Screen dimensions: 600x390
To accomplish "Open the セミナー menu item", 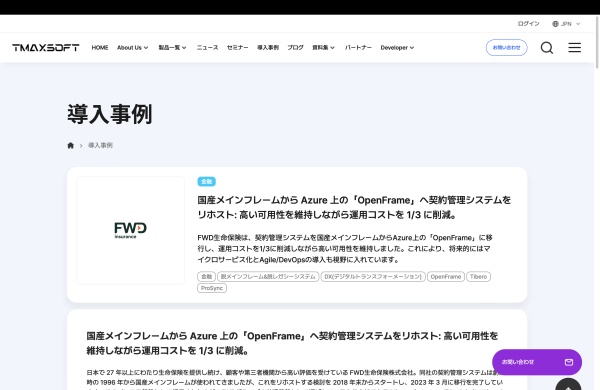I will coord(237,47).
